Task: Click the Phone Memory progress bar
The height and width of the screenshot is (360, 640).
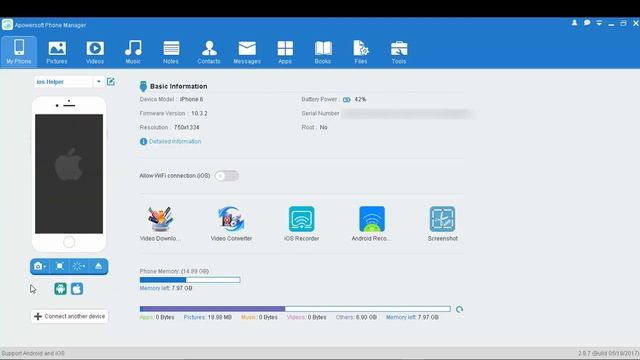Action: pos(190,280)
